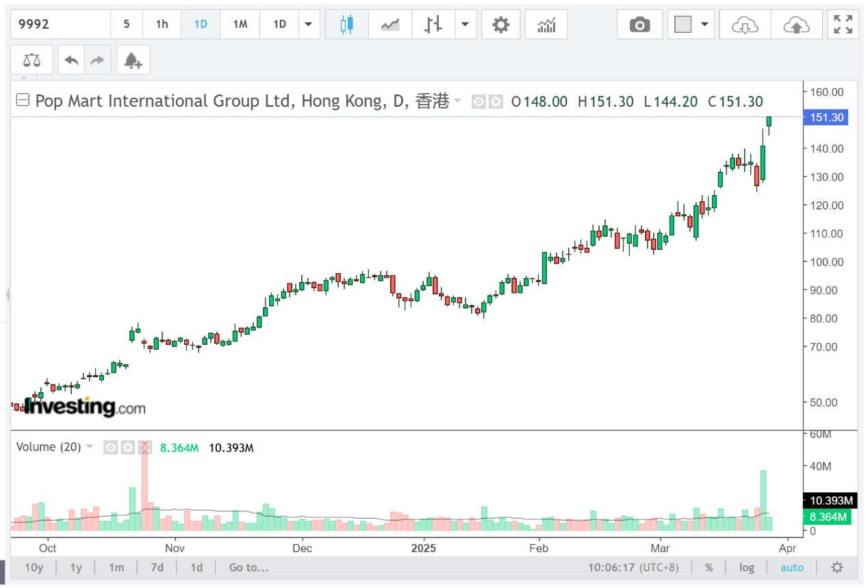Open Volume indicator format gear icon
Screen dimensions: 868x588
128,448
